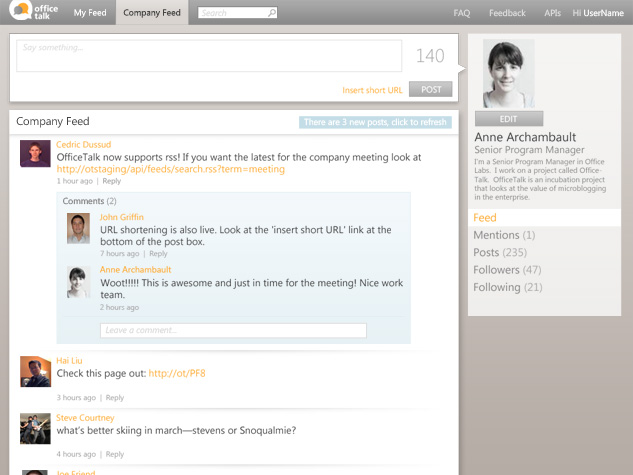Open Following (21) in the sidebar
Image resolution: width=633 pixels, height=475 pixels.
508,287
